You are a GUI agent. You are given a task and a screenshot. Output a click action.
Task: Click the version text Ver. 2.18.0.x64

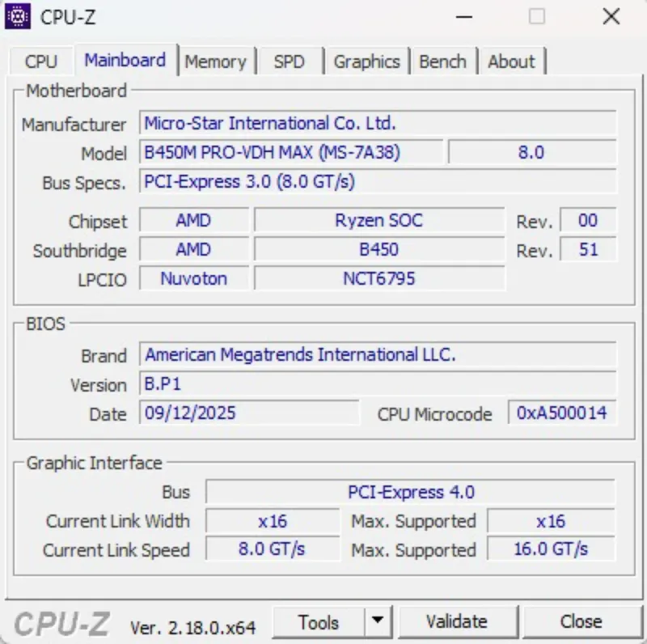click(192, 628)
